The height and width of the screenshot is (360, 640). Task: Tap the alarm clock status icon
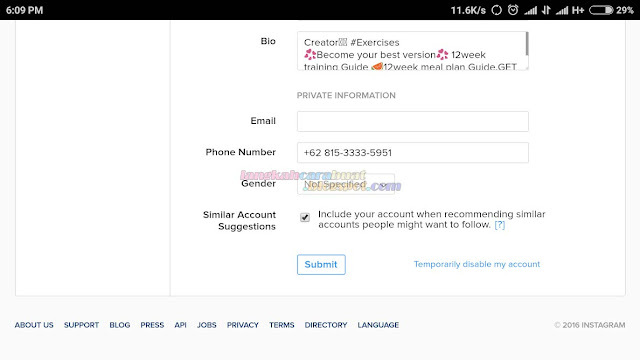tap(513, 10)
